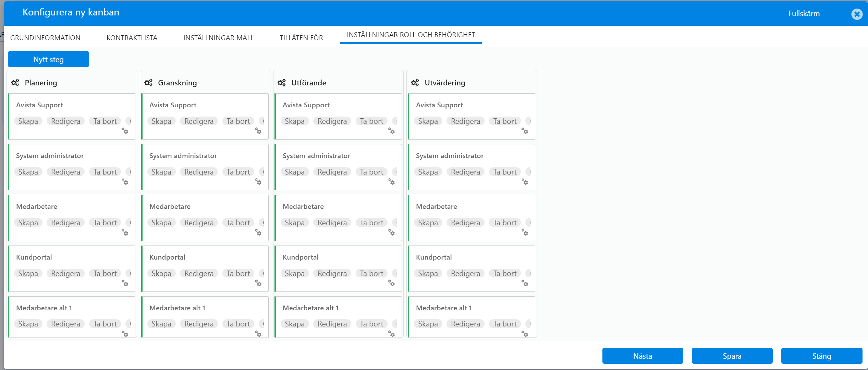Add a step with the Nytt steg button
This screenshot has height=370, width=868.
coord(48,59)
